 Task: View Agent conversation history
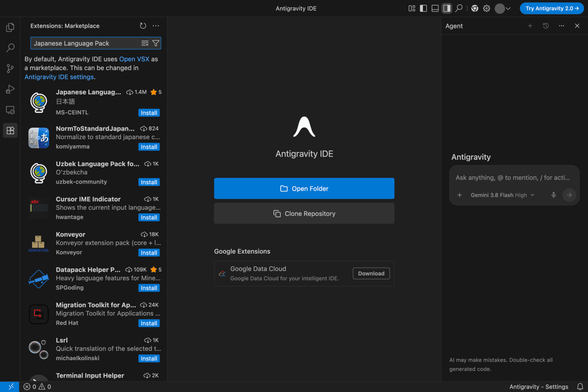coord(546,26)
